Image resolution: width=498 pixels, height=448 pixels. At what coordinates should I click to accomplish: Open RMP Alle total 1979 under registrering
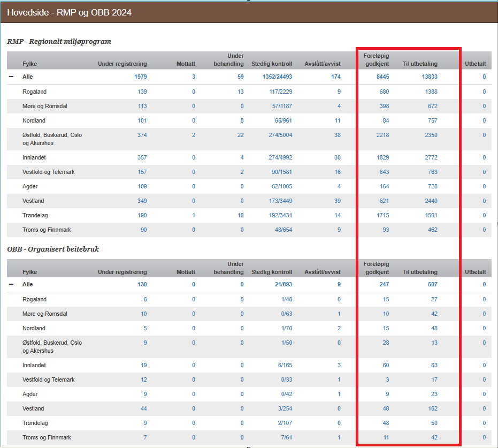[x=140, y=77]
